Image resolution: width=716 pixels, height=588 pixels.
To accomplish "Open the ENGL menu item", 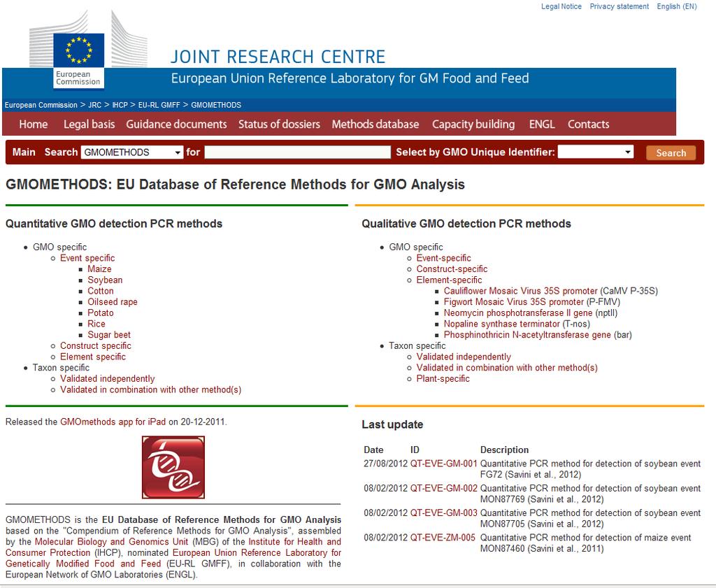I will pos(542,124).
